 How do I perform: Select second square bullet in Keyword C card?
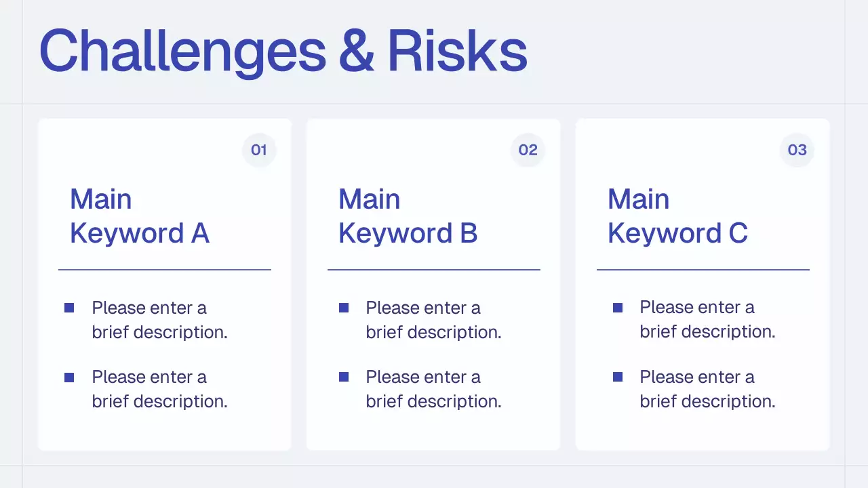click(x=618, y=377)
